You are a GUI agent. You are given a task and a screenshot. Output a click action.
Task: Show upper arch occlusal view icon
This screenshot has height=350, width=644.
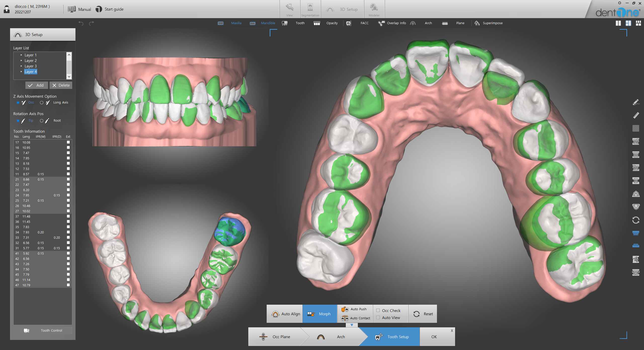636,194
